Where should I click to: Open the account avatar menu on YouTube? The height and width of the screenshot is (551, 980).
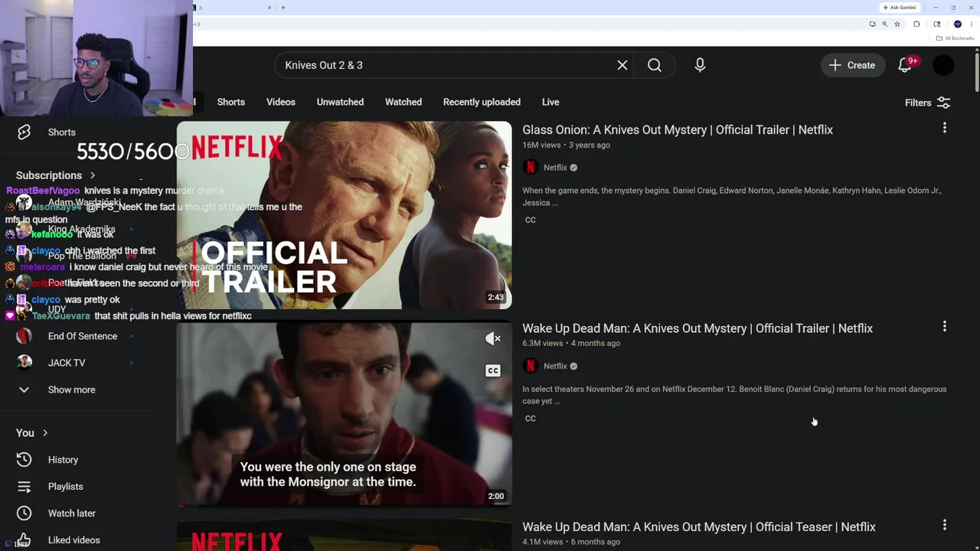tap(944, 65)
